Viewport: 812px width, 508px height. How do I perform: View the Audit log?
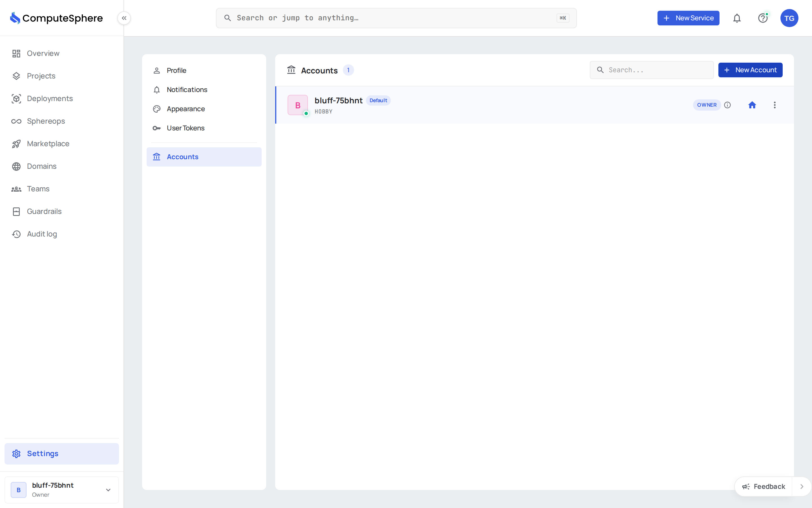point(62,234)
